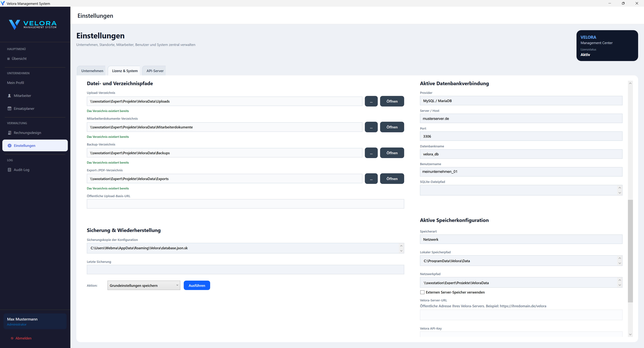
Task: Enable Externen Server-Speicher verwenden checkbox
Action: tap(422, 292)
